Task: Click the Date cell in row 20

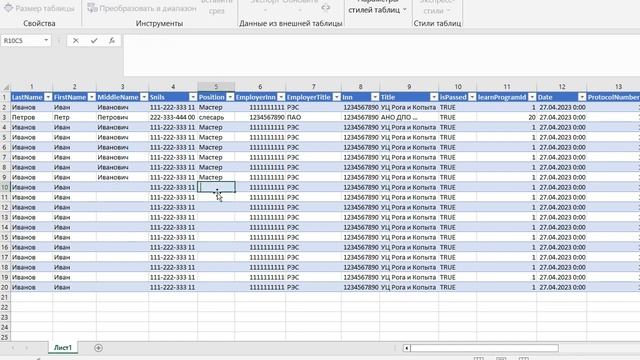Action: pyautogui.click(x=562, y=287)
